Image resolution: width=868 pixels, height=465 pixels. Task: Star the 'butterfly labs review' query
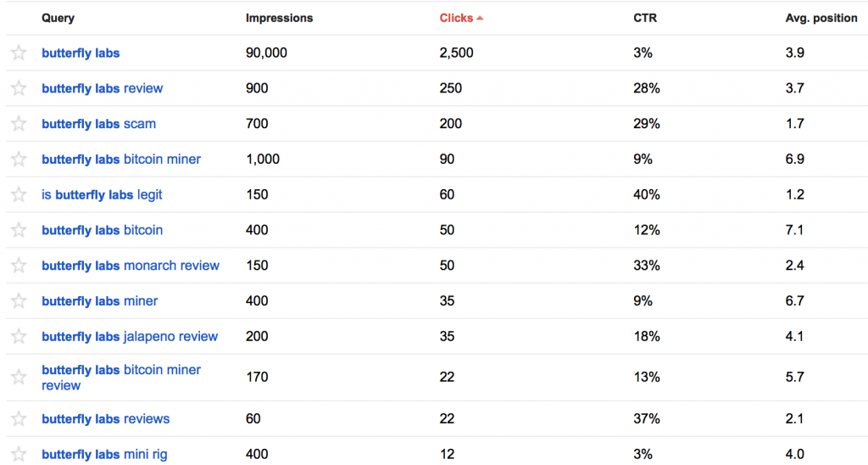coord(19,88)
